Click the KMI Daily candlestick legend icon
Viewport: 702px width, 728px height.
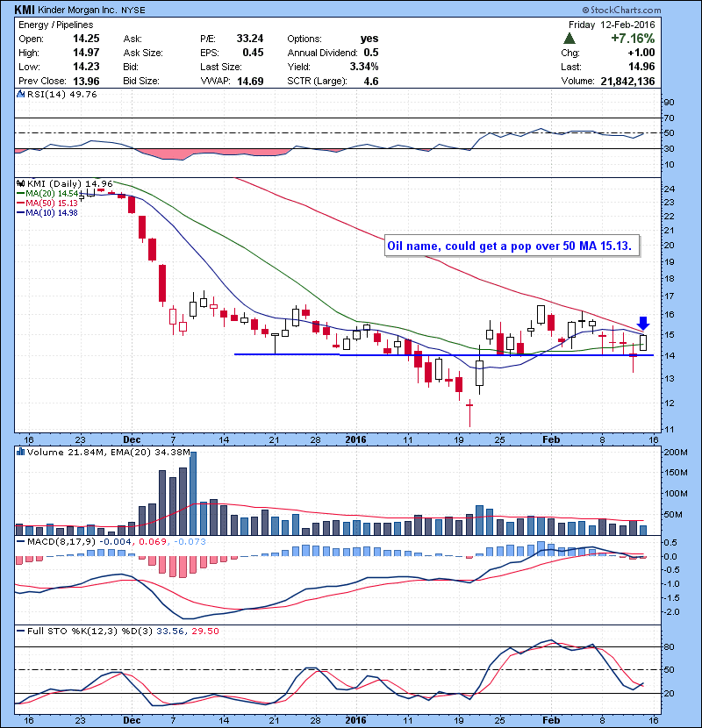point(21,182)
